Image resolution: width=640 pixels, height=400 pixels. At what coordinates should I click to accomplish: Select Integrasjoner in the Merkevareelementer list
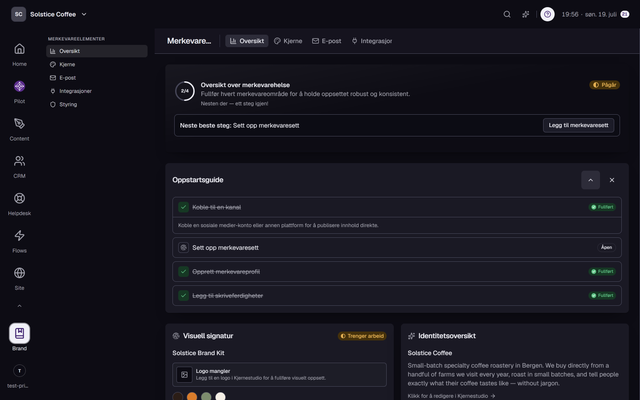point(97,91)
